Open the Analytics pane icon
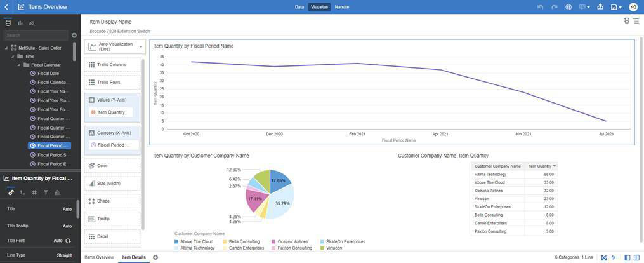Image resolution: width=644 pixels, height=263 pixels. 32,23
